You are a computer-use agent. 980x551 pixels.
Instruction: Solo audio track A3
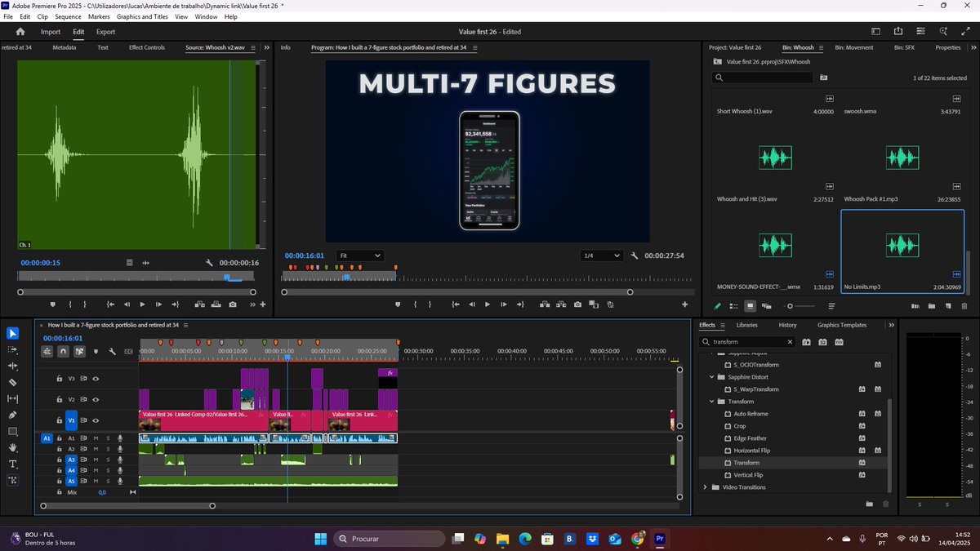[108, 460]
